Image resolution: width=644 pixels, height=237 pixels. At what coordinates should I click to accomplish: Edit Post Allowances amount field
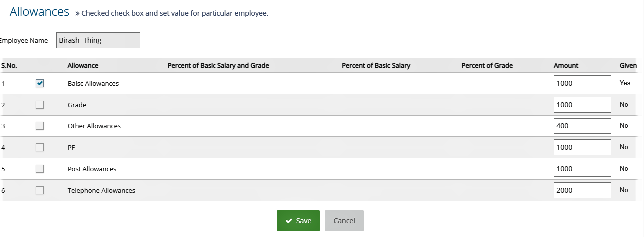(x=582, y=169)
